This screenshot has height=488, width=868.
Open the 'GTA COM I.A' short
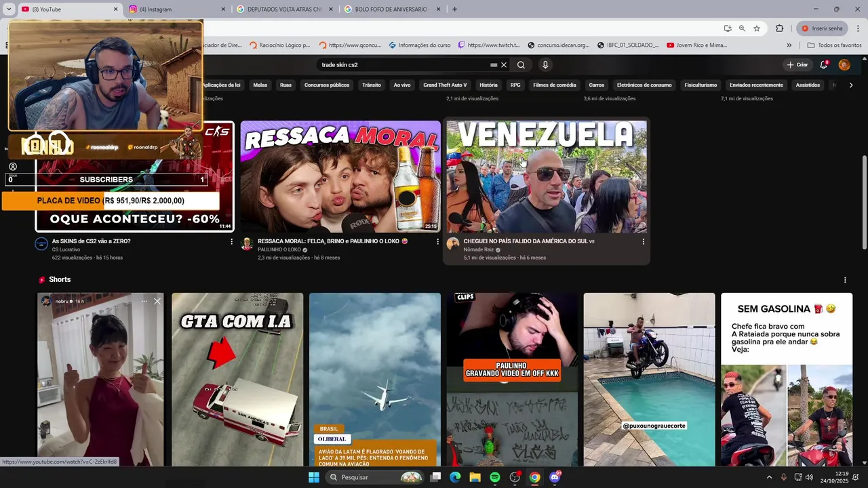point(237,380)
